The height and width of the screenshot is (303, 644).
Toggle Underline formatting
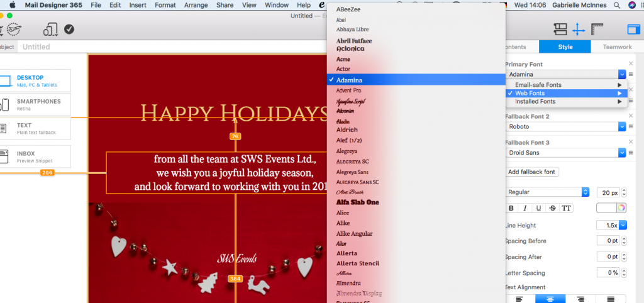[x=538, y=208]
